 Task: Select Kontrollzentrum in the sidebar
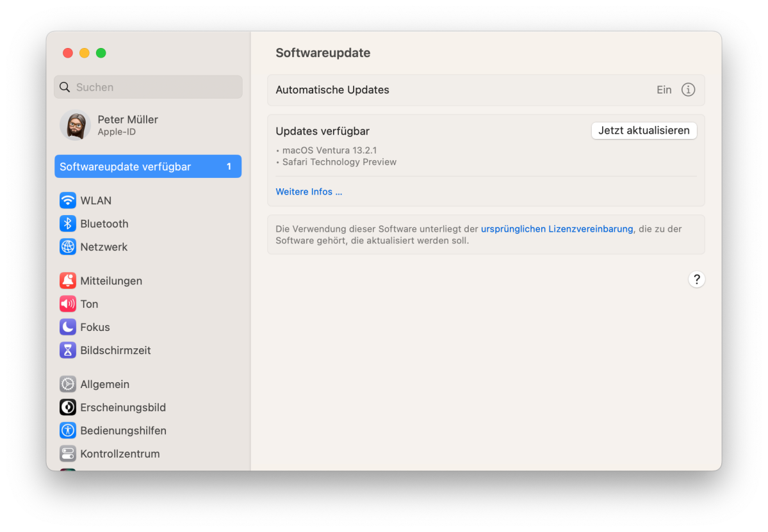coord(119,454)
